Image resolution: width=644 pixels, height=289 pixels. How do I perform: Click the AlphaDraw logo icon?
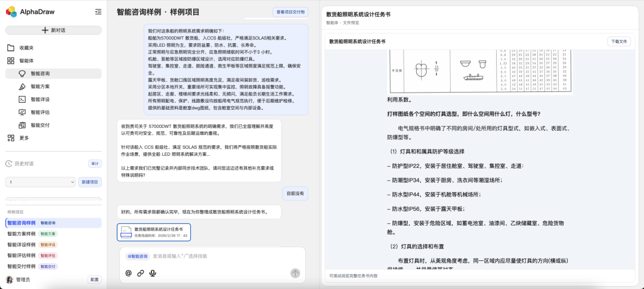[x=11, y=12]
